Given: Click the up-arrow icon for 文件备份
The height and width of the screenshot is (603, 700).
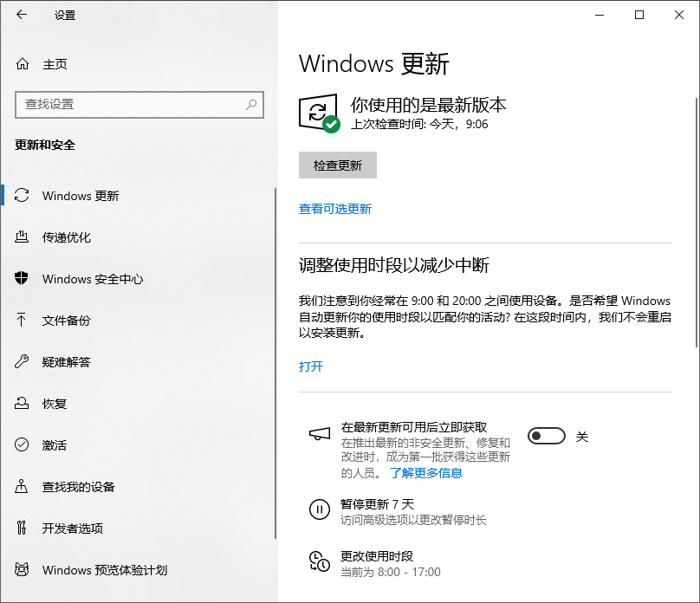Looking at the screenshot, I should (21, 320).
